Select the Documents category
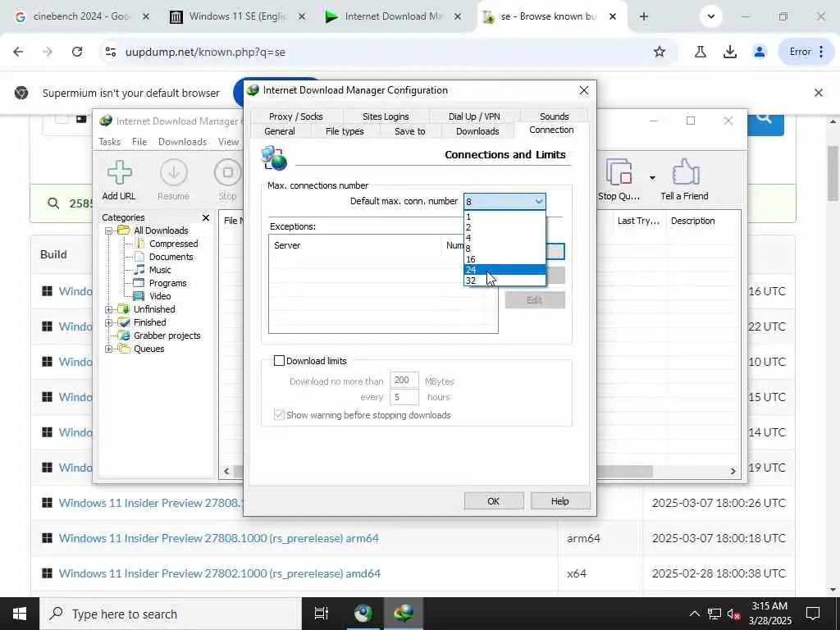 [x=171, y=257]
